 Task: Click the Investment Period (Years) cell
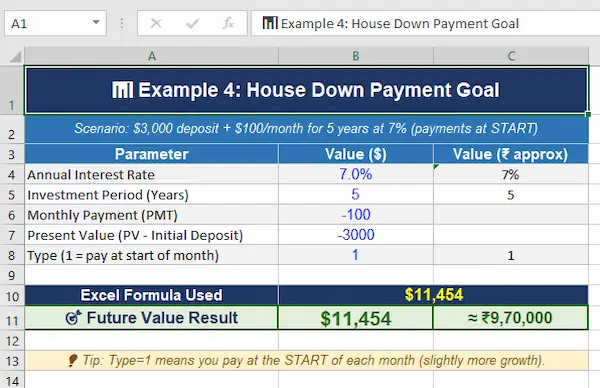[152, 195]
